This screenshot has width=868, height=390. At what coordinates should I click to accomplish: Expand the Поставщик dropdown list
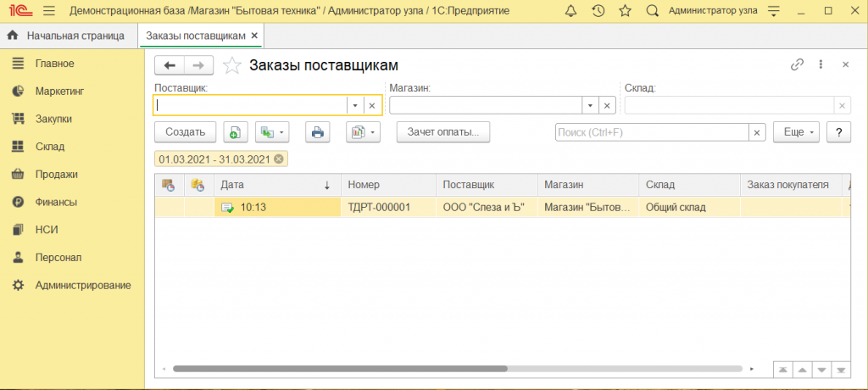click(x=355, y=105)
